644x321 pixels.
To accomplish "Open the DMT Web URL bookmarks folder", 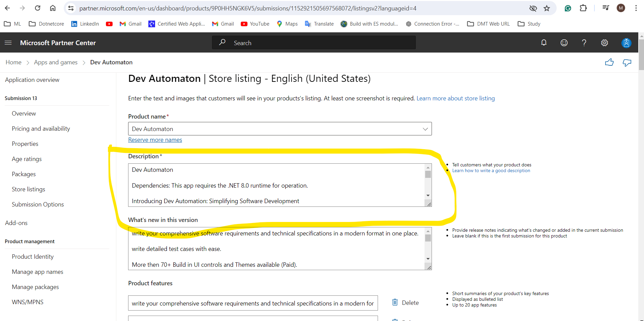I will tap(489, 24).
